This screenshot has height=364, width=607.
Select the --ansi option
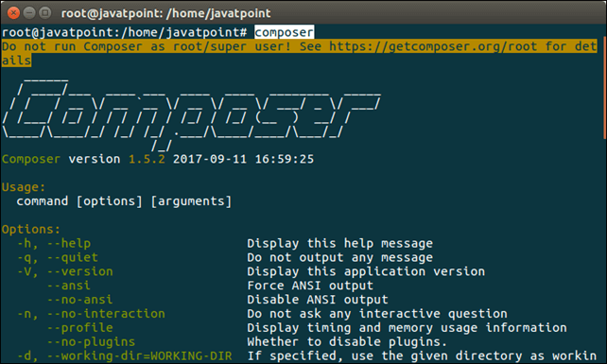(x=68, y=286)
